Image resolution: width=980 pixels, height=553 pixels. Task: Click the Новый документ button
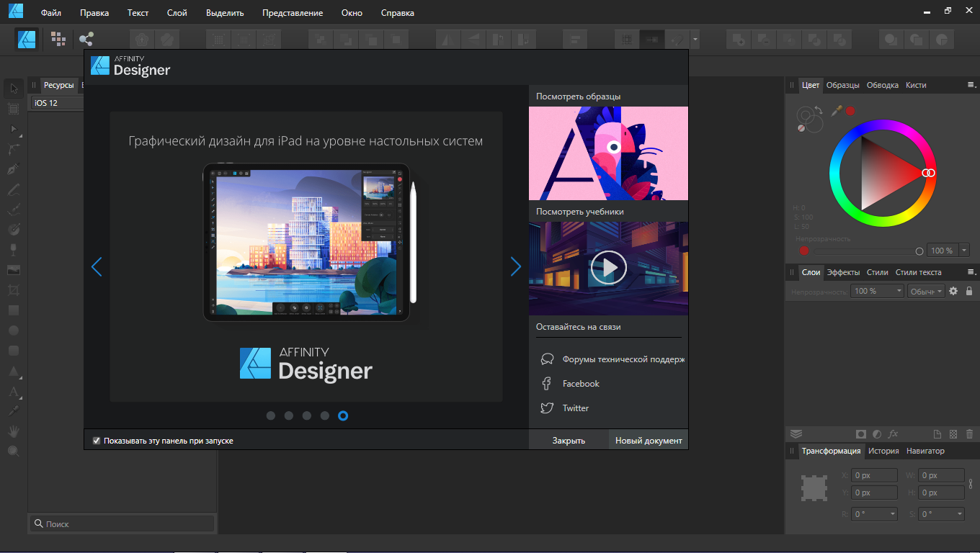tap(649, 441)
